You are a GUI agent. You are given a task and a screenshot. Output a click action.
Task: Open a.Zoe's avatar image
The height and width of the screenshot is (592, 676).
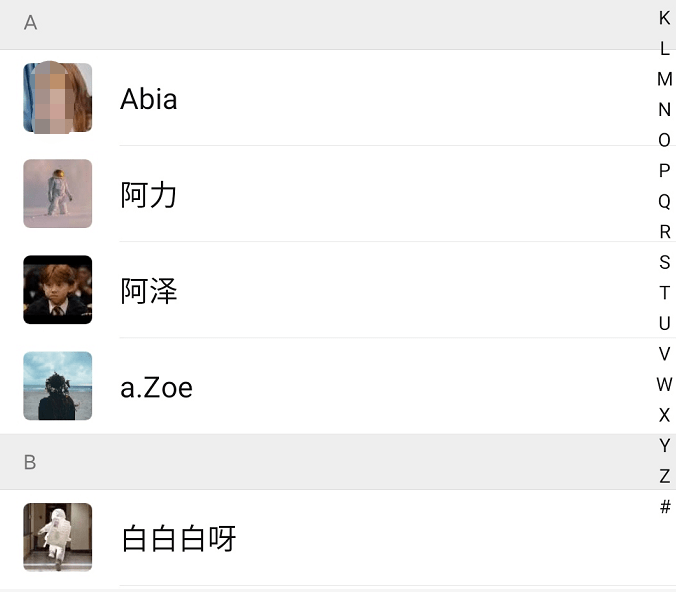pos(58,386)
